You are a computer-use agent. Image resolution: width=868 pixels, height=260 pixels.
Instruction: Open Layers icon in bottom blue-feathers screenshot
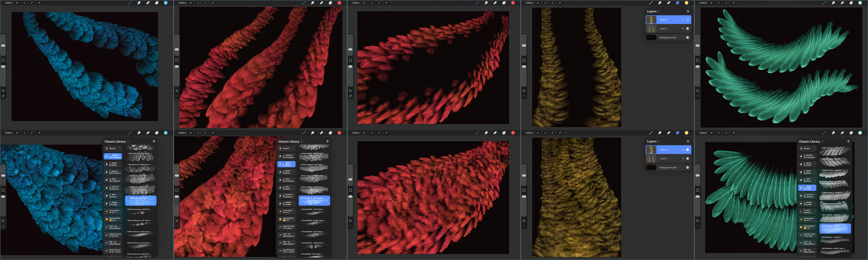(157, 133)
